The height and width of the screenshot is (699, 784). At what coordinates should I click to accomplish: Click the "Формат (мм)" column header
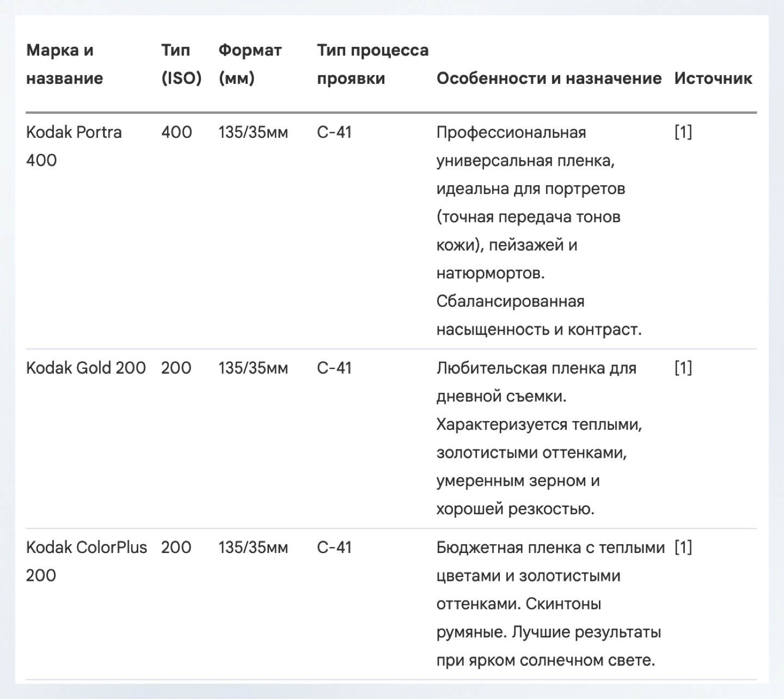pos(250,64)
